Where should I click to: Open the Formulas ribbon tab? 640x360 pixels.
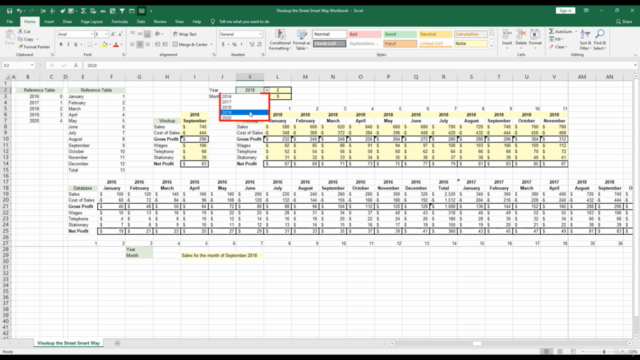point(120,22)
